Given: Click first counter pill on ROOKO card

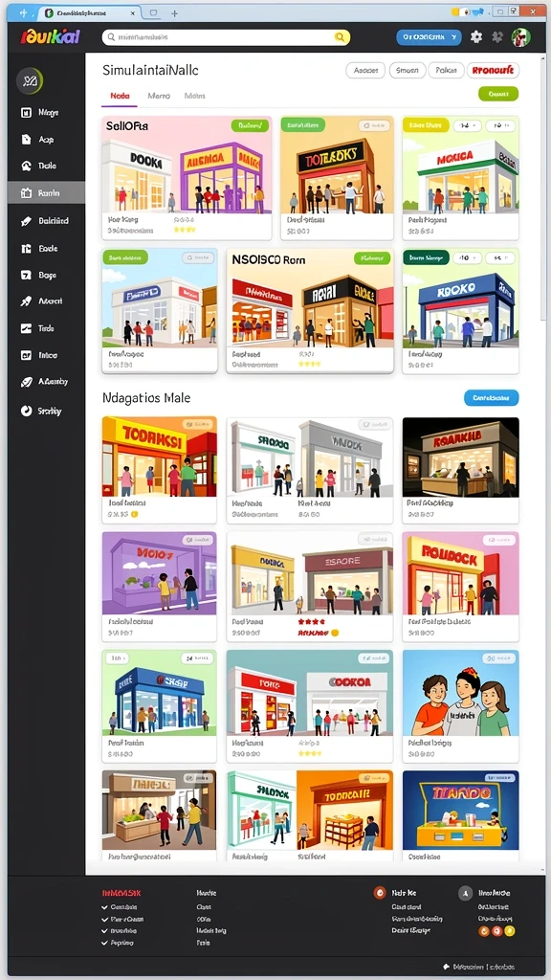Looking at the screenshot, I should tap(466, 257).
